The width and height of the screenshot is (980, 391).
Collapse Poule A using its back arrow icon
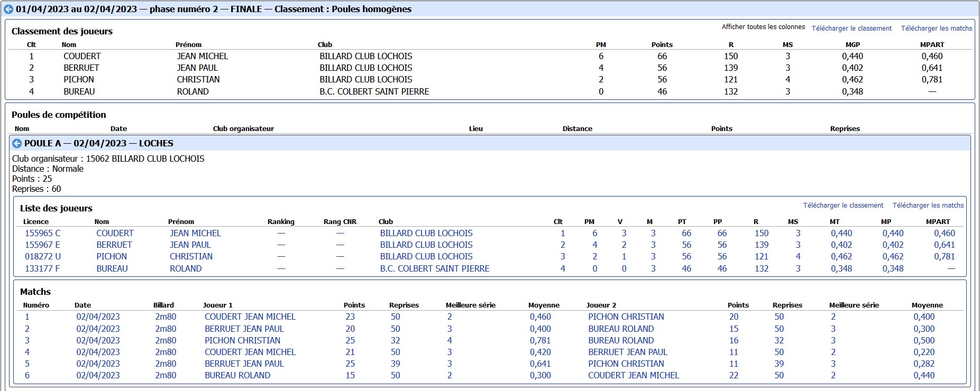click(x=17, y=143)
